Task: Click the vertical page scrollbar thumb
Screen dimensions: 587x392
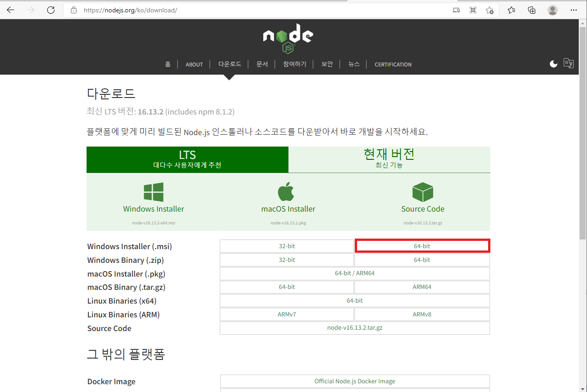Action: (x=582, y=133)
